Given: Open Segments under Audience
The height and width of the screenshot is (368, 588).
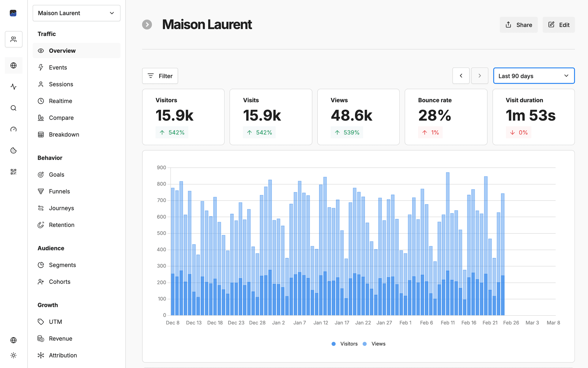Looking at the screenshot, I should (x=77, y=265).
